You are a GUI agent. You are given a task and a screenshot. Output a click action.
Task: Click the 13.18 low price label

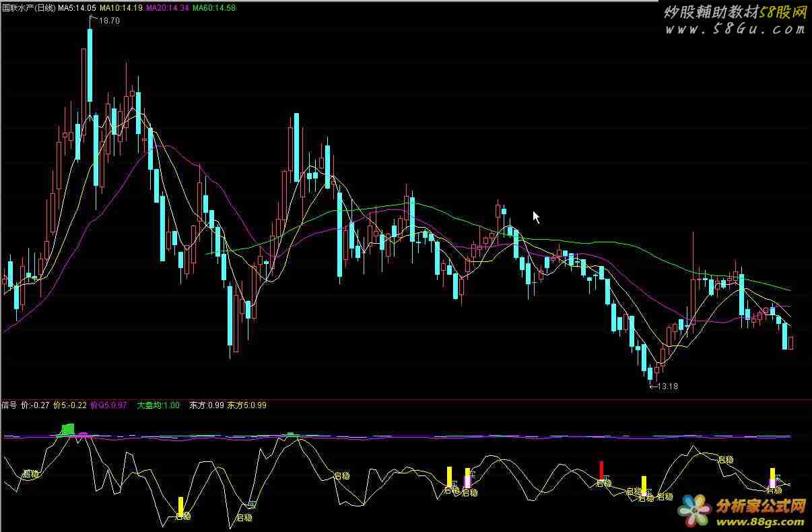(x=667, y=387)
